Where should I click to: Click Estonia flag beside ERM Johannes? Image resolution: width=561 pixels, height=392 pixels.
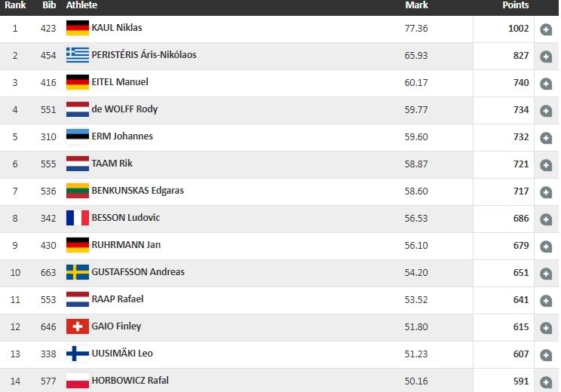click(x=77, y=136)
